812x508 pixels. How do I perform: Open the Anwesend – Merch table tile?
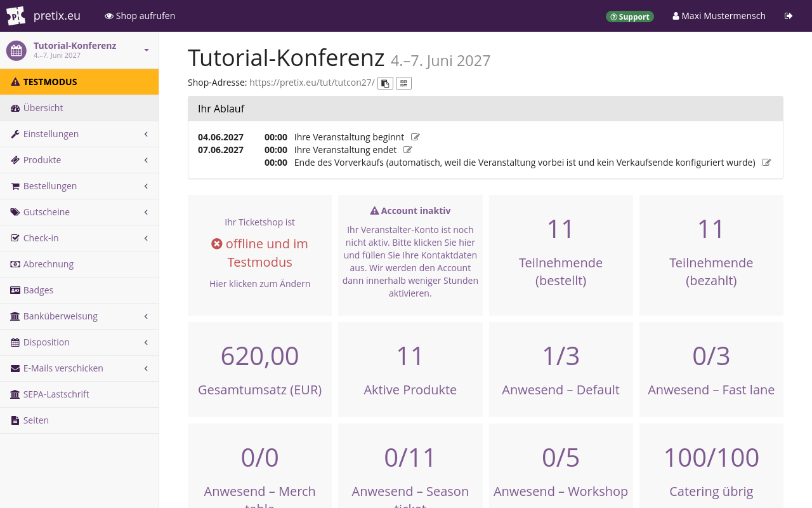tap(260, 466)
